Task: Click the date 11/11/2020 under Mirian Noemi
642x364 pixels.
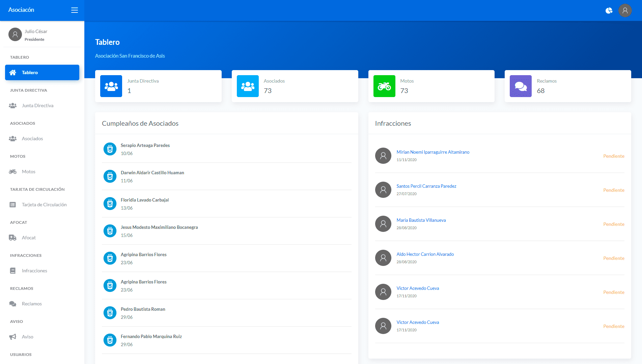Action: coord(407,160)
